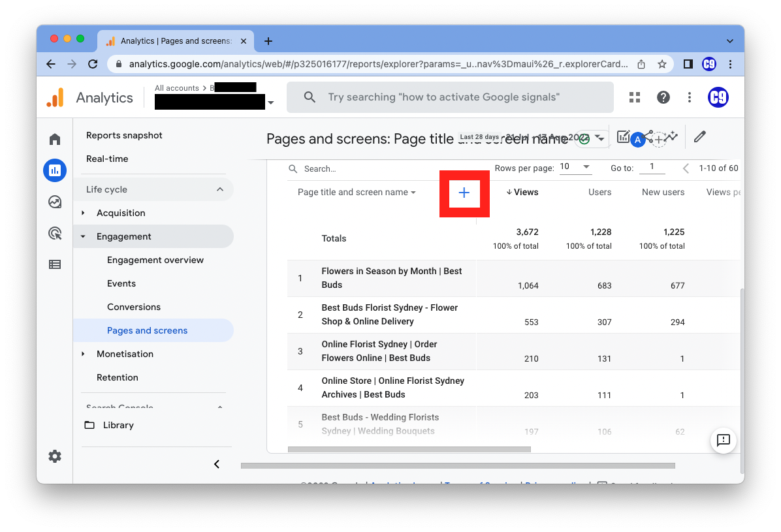Open Rows per page dropdown

point(575,167)
